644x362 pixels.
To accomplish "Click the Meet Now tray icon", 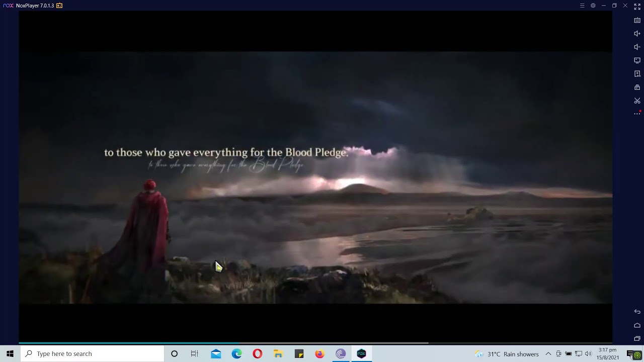I will click(558, 354).
